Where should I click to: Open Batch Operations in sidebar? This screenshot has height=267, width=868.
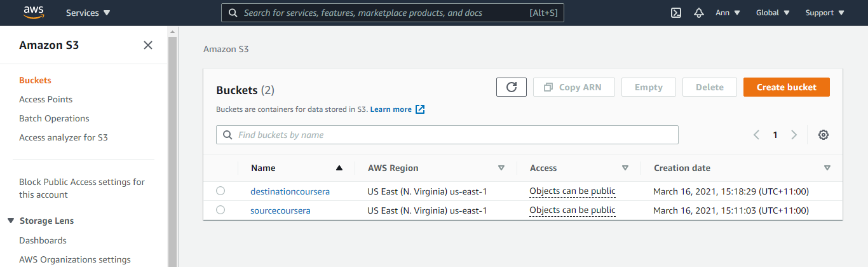click(x=54, y=118)
